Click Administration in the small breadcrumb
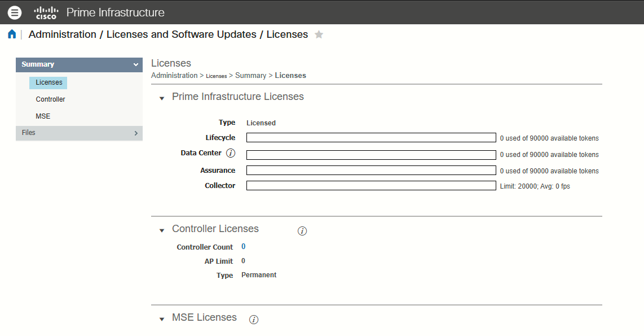The width and height of the screenshot is (644, 336). (x=174, y=75)
